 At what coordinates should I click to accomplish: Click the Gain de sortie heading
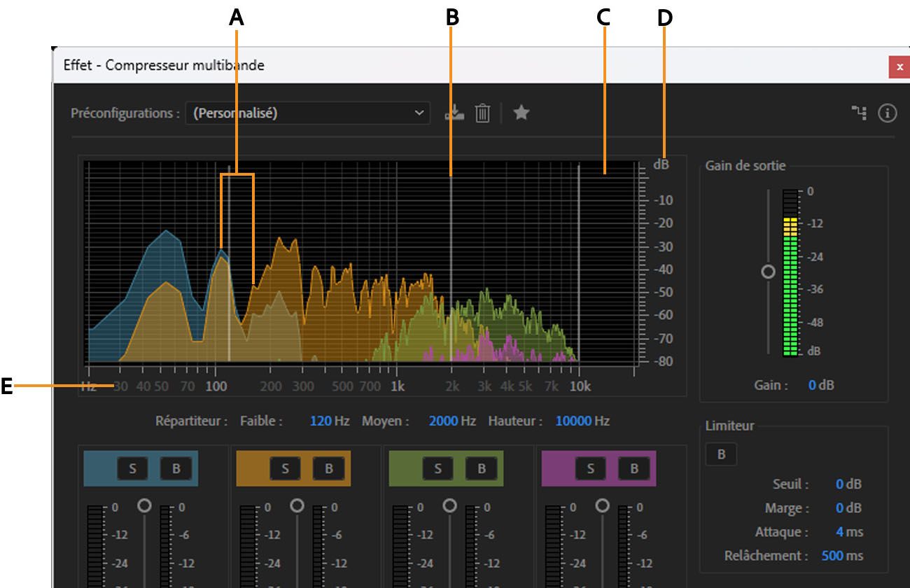coord(745,166)
